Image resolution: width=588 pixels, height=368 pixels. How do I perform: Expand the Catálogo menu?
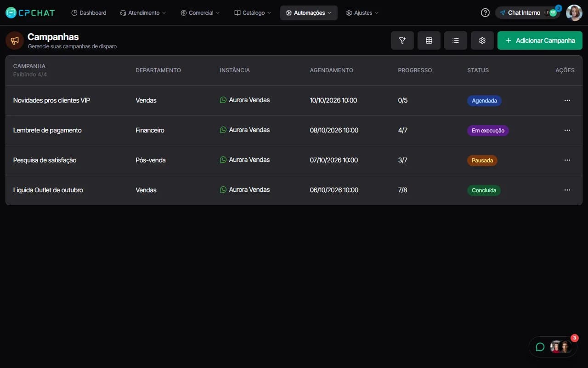tap(253, 13)
